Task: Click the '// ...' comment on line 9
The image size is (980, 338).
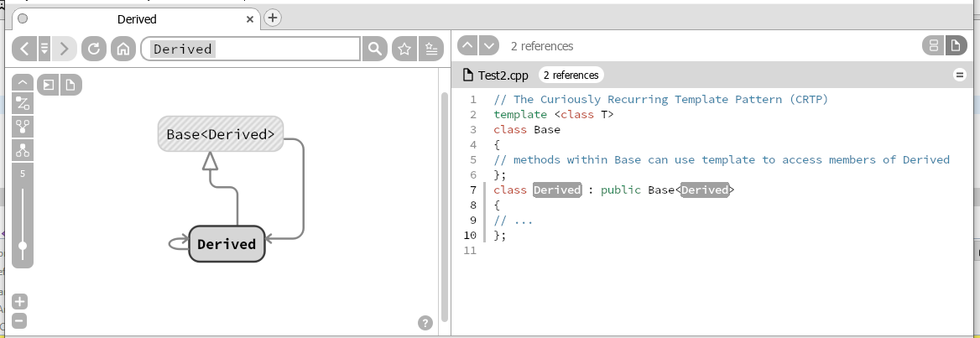Action: pos(513,221)
